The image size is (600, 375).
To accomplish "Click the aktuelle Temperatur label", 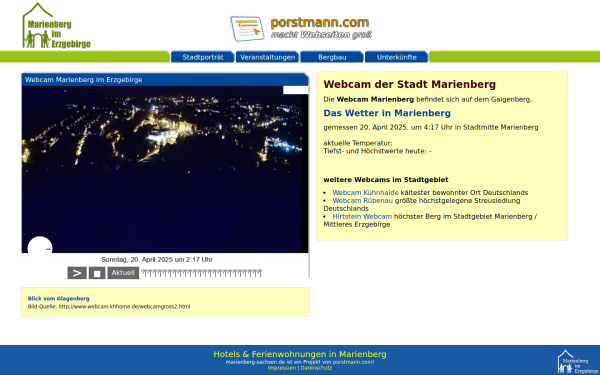I will 358,143.
